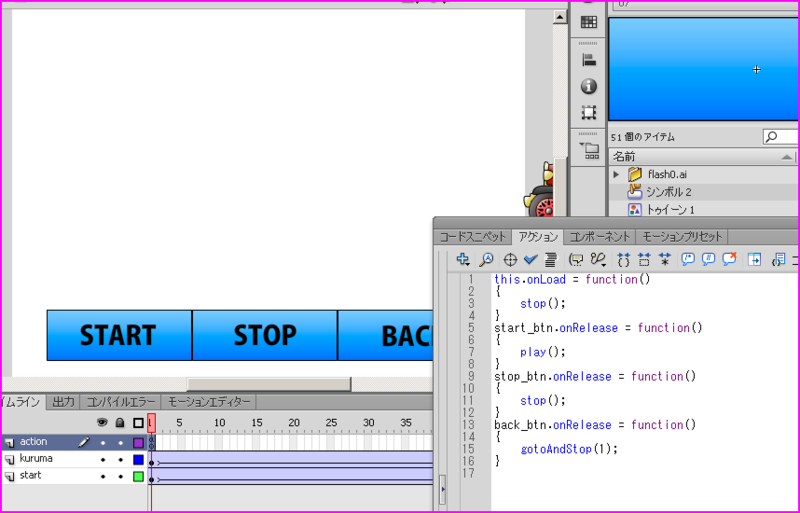Add a new script item with plus icon

pyautogui.click(x=463, y=259)
